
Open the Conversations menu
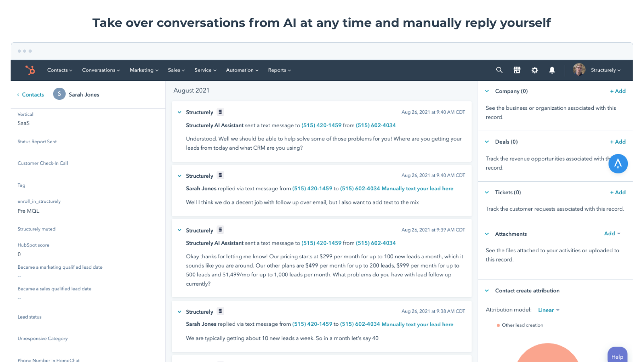pyautogui.click(x=100, y=70)
